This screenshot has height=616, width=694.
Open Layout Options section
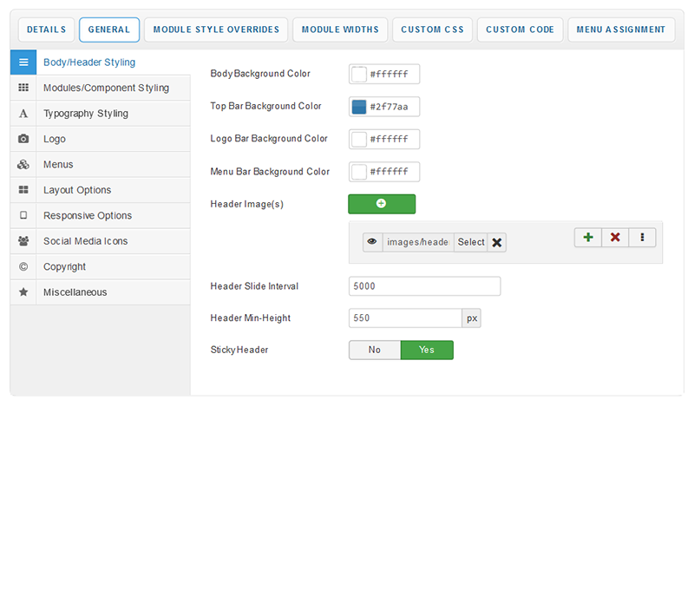click(77, 190)
